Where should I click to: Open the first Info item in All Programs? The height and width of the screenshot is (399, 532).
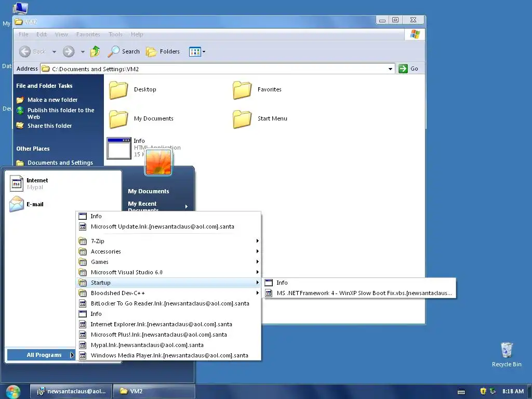pos(169,216)
